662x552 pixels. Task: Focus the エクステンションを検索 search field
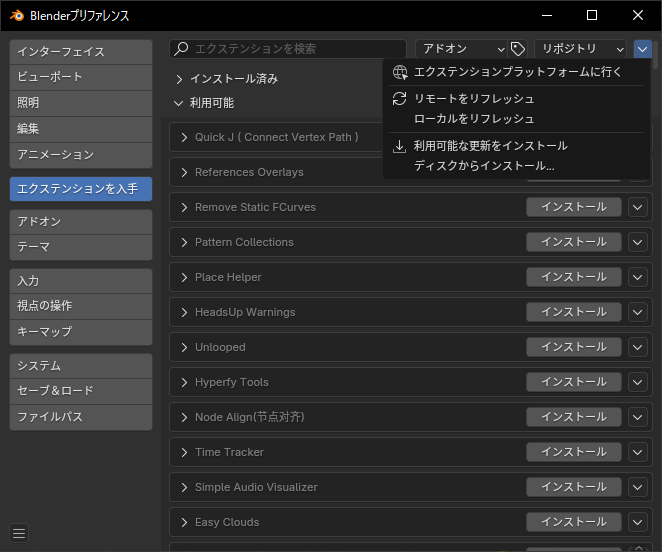coord(288,49)
